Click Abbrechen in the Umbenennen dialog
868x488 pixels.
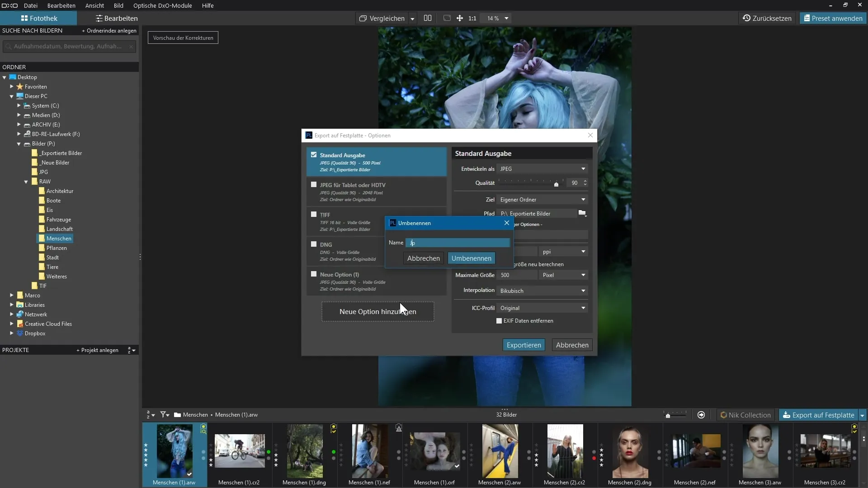(x=423, y=258)
